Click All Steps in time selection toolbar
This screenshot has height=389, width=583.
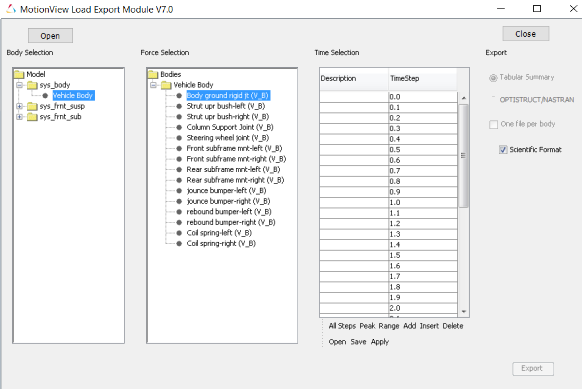(x=342, y=326)
